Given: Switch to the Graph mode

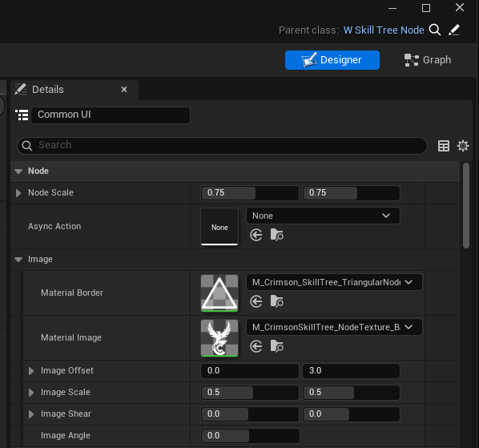Looking at the screenshot, I should (x=428, y=60).
